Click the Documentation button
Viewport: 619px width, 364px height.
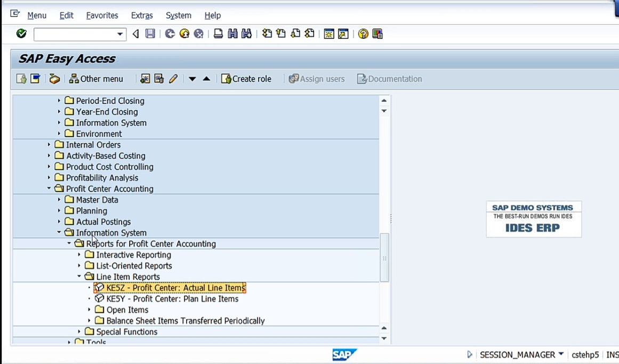390,79
